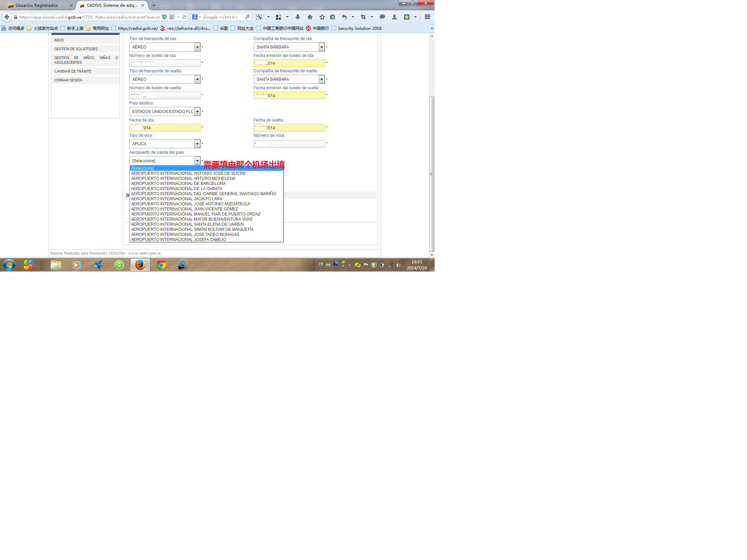The width and height of the screenshot is (747, 560).
Task: Pick the [Seleccione] option in list
Action: tap(206, 168)
